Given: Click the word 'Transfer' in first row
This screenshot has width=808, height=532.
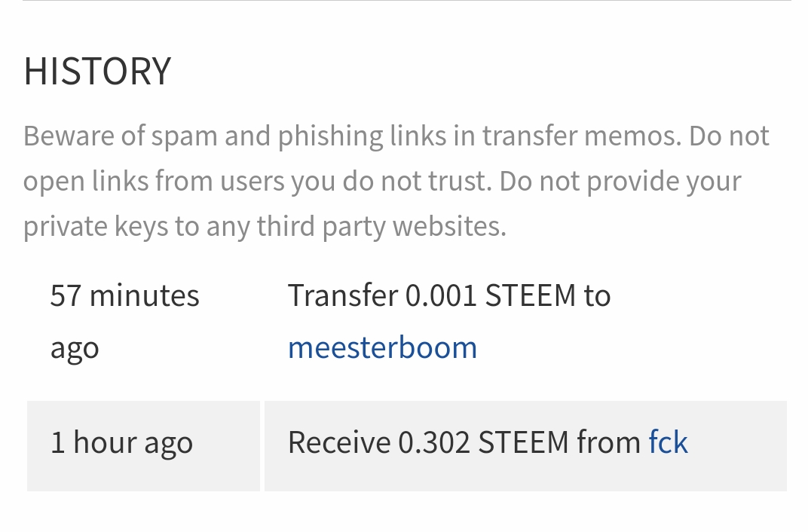Looking at the screenshot, I should point(342,295).
